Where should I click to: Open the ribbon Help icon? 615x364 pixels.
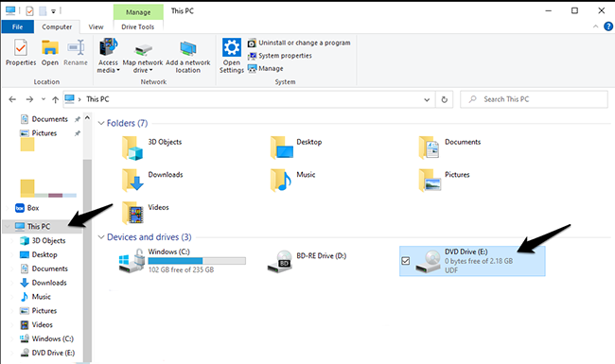click(x=608, y=26)
